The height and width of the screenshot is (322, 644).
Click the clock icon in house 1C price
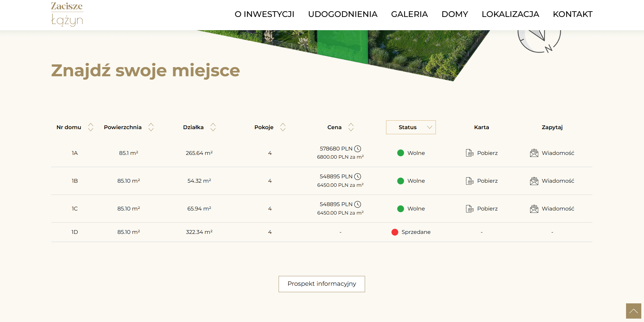pos(358,204)
